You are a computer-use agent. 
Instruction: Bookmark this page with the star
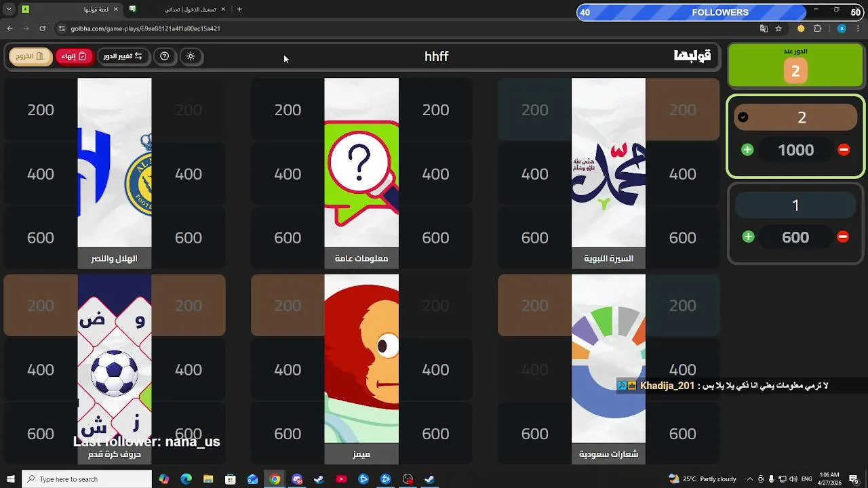point(778,28)
